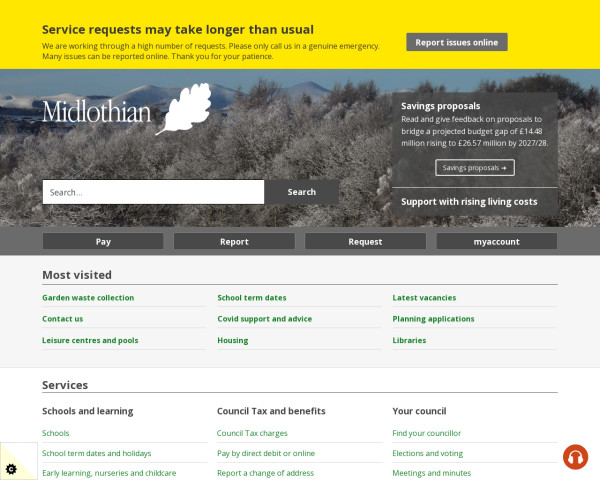This screenshot has height=480, width=600.
Task: Open cookie settings gear icon
Action: (11, 468)
